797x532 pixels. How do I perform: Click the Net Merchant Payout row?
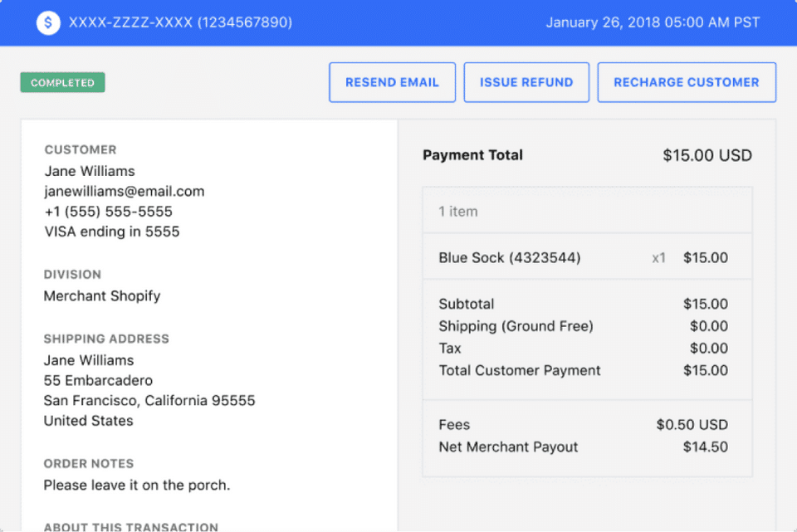pyautogui.click(x=508, y=447)
